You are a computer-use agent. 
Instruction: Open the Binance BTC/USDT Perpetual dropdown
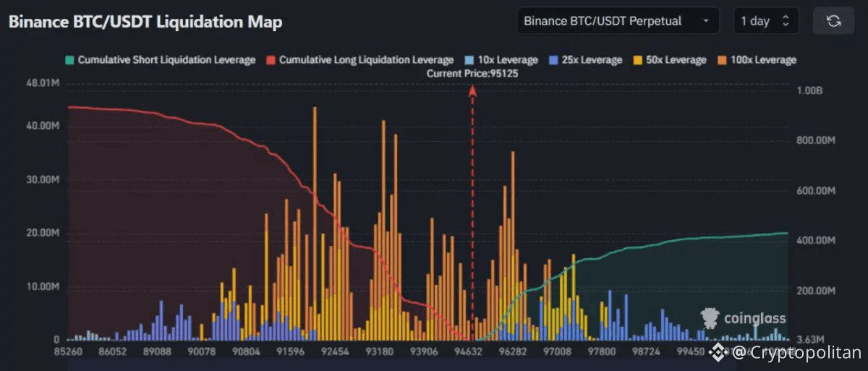[617, 21]
